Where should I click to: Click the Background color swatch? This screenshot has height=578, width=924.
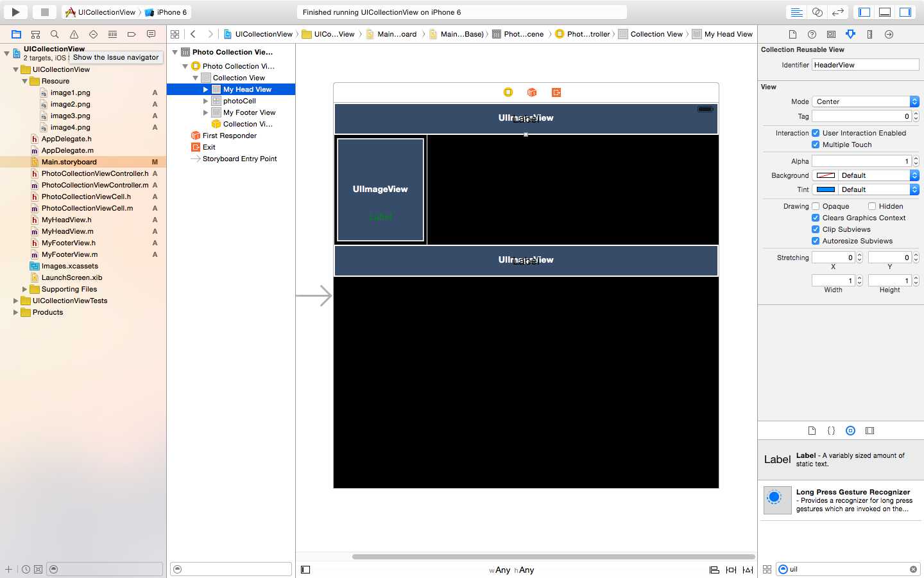coord(825,175)
